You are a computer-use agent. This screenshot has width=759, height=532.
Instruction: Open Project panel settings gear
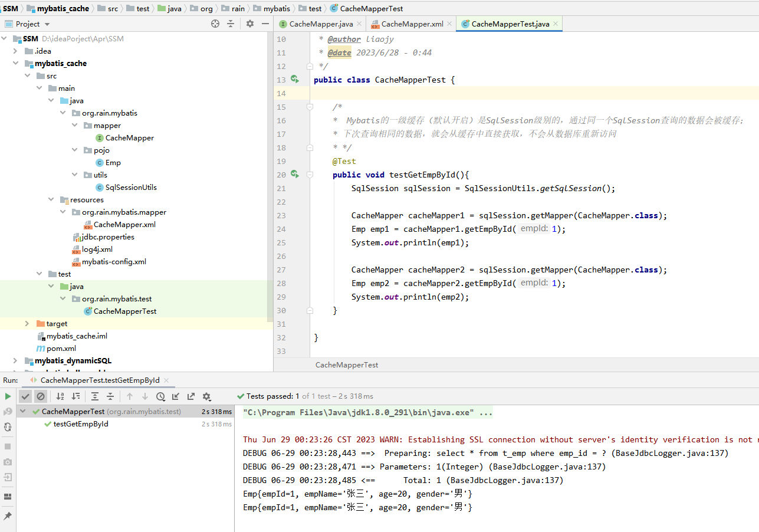coord(250,24)
